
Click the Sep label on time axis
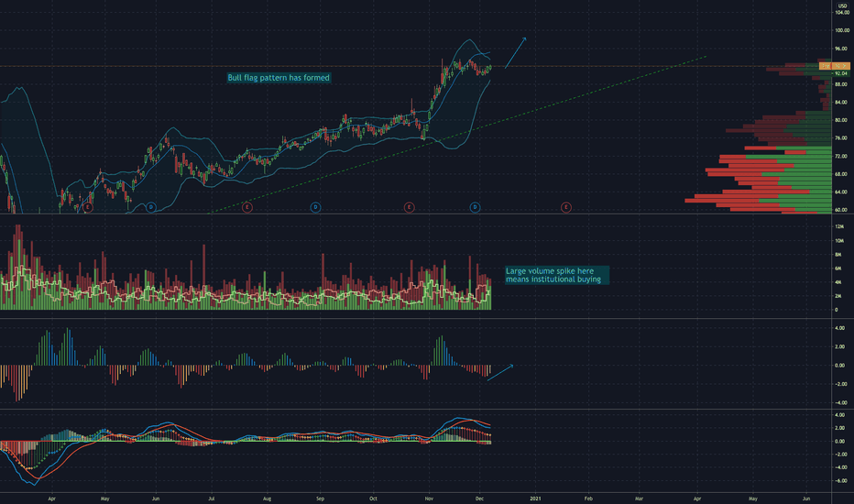[x=321, y=499]
